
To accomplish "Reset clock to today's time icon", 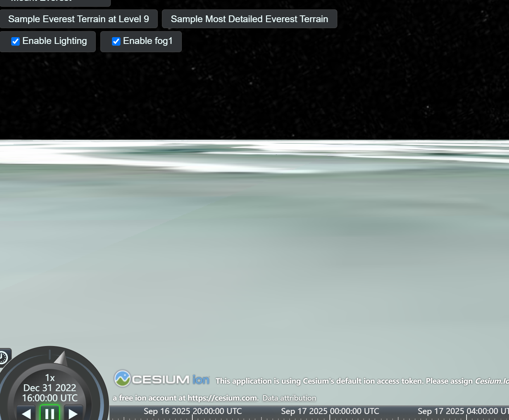I will [x=3, y=357].
